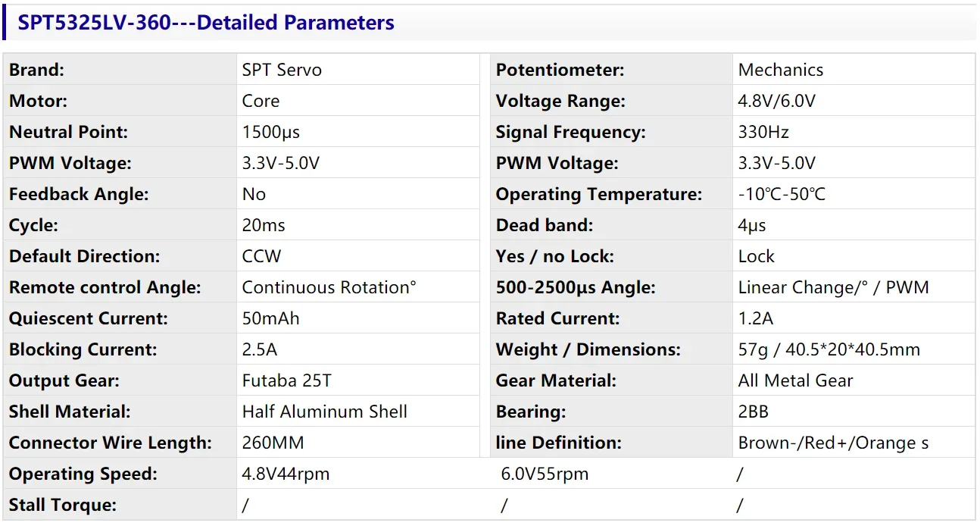Click the 20ms cycle value
Viewport: 980px width, 526px height.
264,225
